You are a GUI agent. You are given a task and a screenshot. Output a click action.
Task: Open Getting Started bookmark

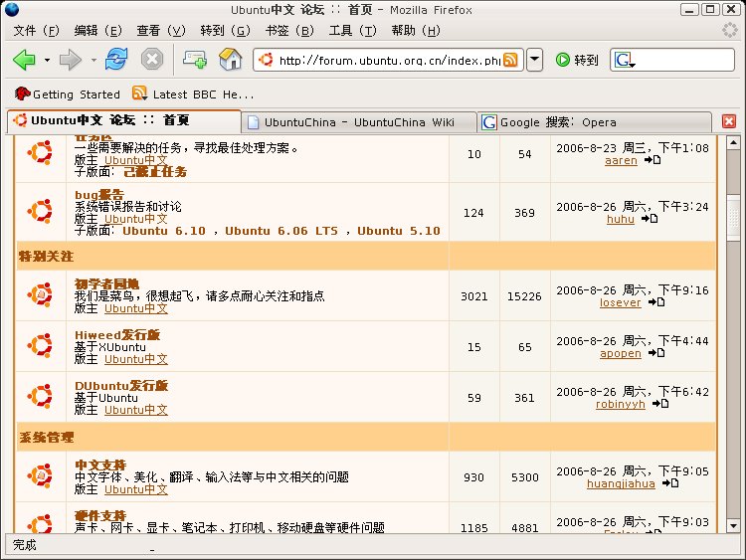tap(67, 94)
